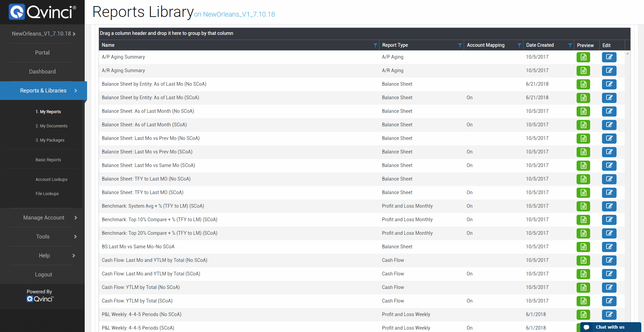
Task: Open filter icon on Date Created column
Action: pyautogui.click(x=570, y=45)
